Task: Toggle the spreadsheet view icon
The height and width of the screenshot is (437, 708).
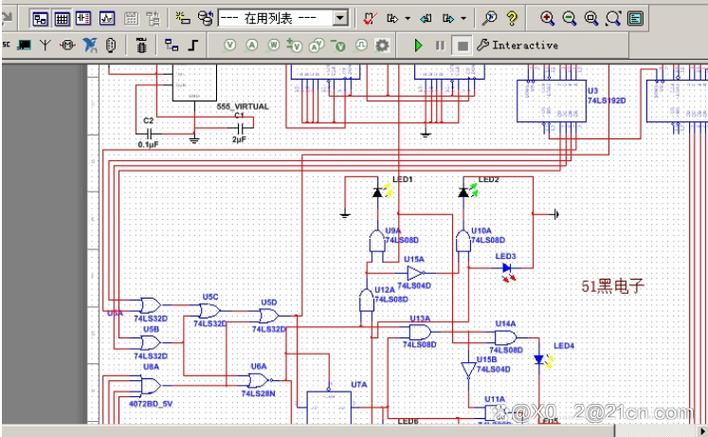Action: tap(62, 19)
